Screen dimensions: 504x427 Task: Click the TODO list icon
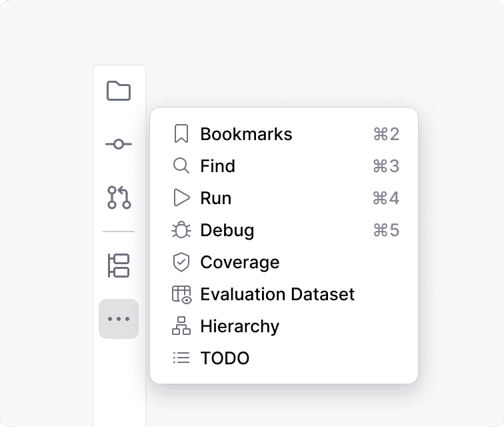(181, 358)
